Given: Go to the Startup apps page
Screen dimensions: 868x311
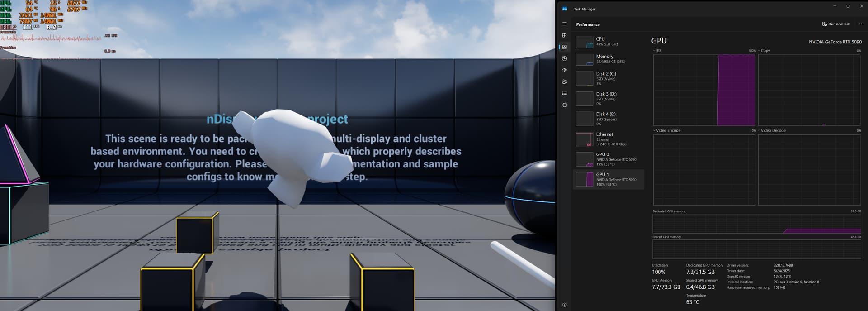Looking at the screenshot, I should pos(564,70).
